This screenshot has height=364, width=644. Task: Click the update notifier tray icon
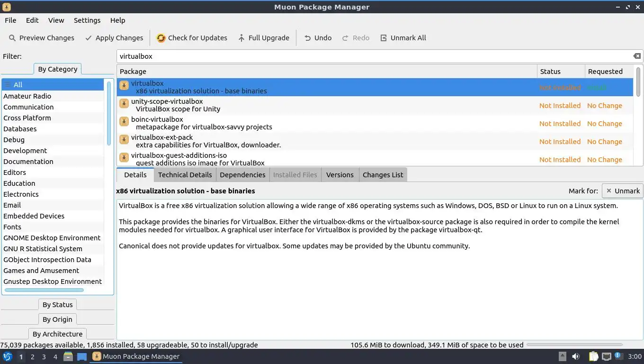pos(618,356)
